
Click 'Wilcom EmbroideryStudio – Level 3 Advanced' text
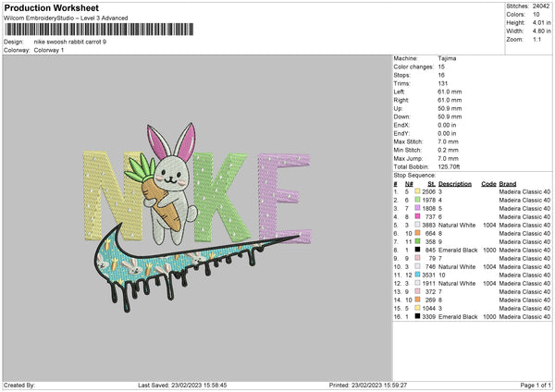pyautogui.click(x=66, y=18)
